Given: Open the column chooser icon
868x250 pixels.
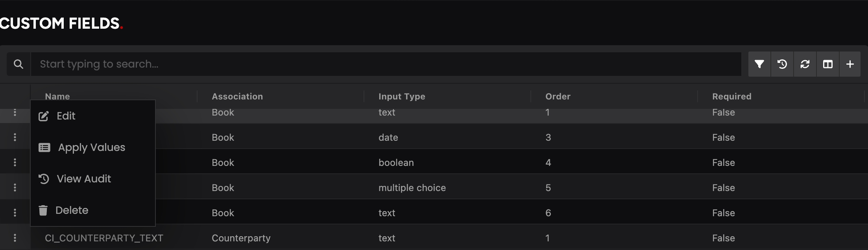Looking at the screenshot, I should pos(827,64).
